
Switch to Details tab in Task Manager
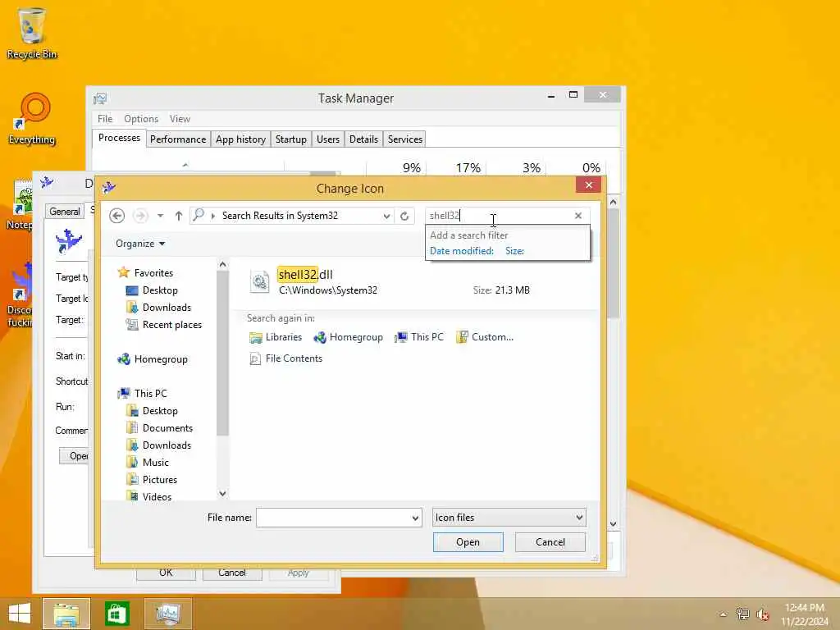(363, 139)
